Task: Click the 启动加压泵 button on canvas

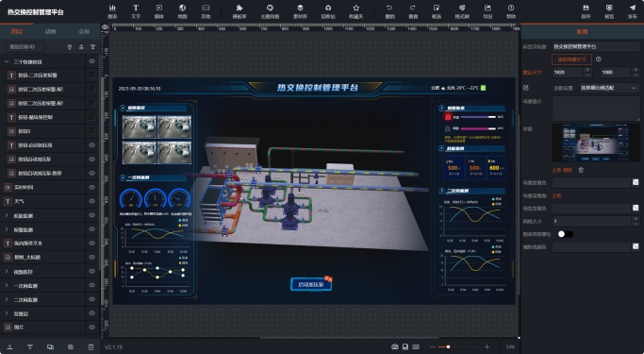Action: (x=311, y=284)
